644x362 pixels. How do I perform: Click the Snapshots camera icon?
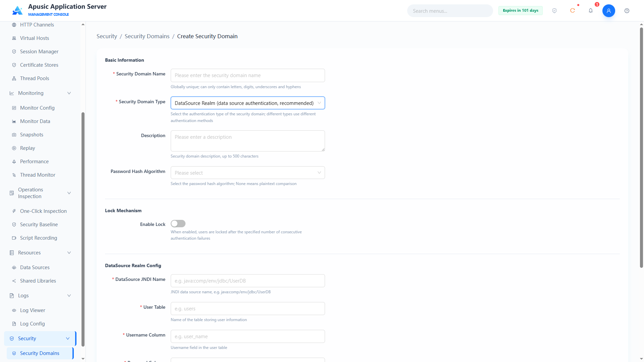coord(14,135)
